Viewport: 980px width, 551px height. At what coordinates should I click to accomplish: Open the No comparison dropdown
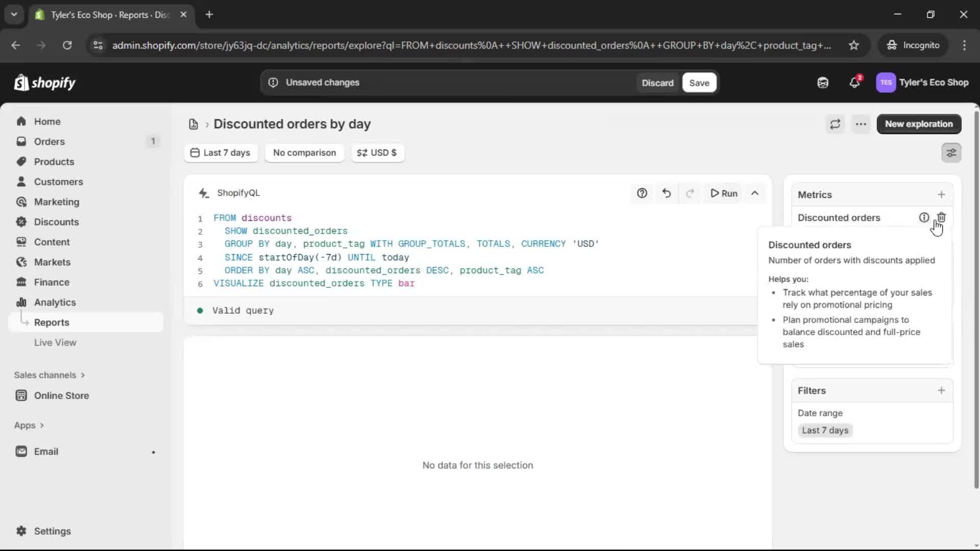(x=304, y=153)
